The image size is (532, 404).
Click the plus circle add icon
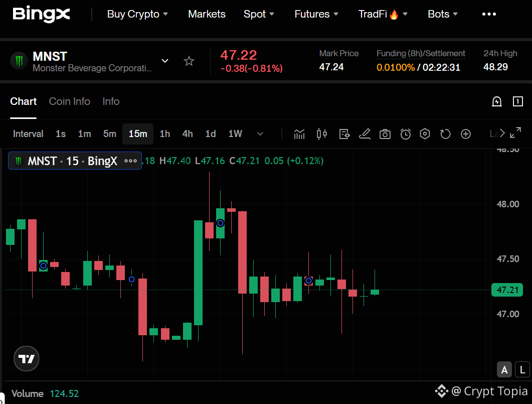pos(466,134)
